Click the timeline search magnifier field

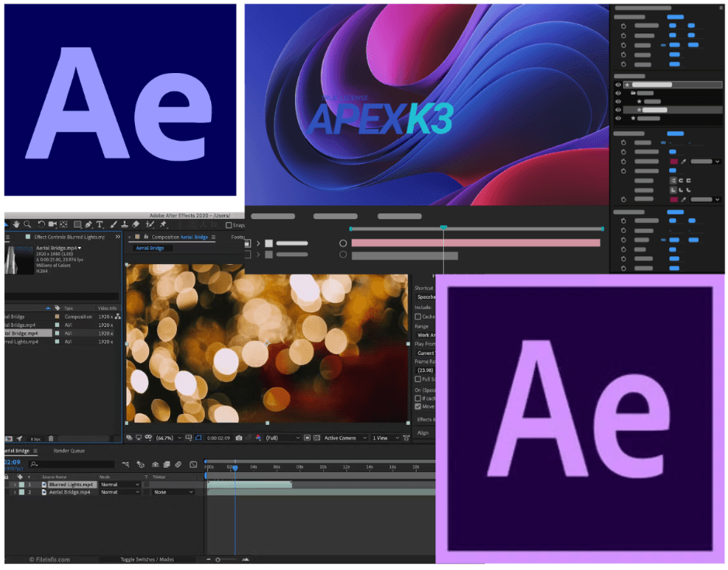coord(72,464)
